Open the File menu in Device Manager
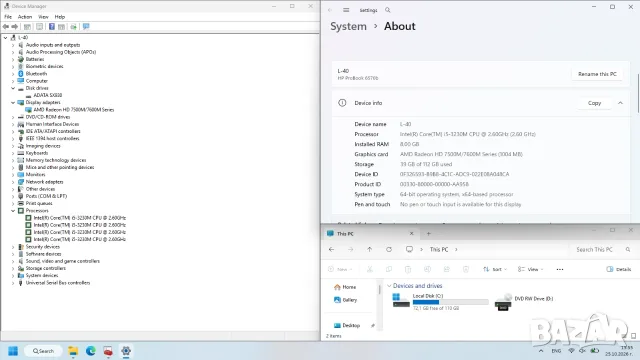The image size is (640, 360). click(8, 17)
